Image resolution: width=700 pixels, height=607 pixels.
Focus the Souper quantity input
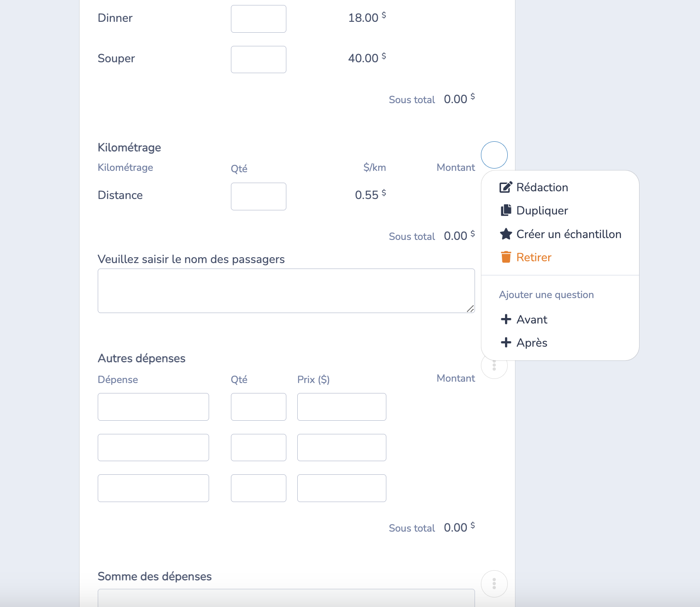[x=258, y=60]
